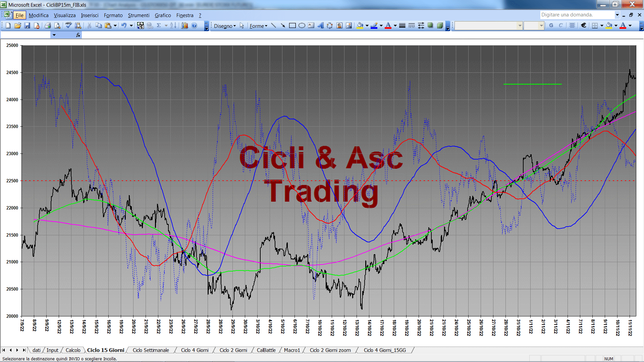644x362 pixels.
Task: Switch to the CalBattle sheet tab
Action: click(x=266, y=350)
